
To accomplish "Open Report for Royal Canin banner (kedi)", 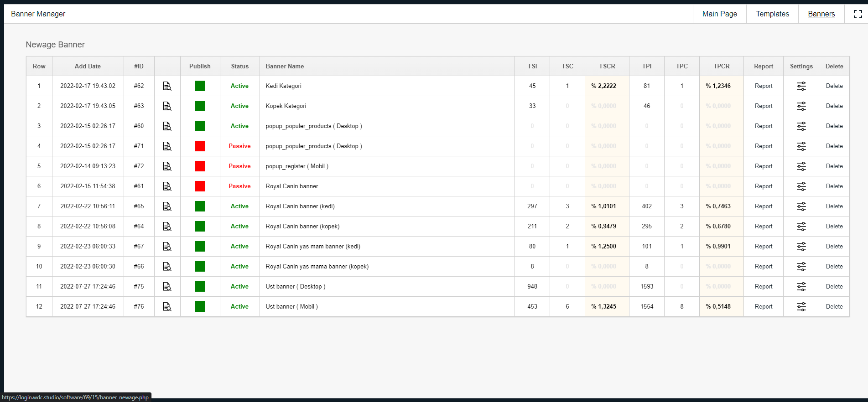I will [x=764, y=206].
